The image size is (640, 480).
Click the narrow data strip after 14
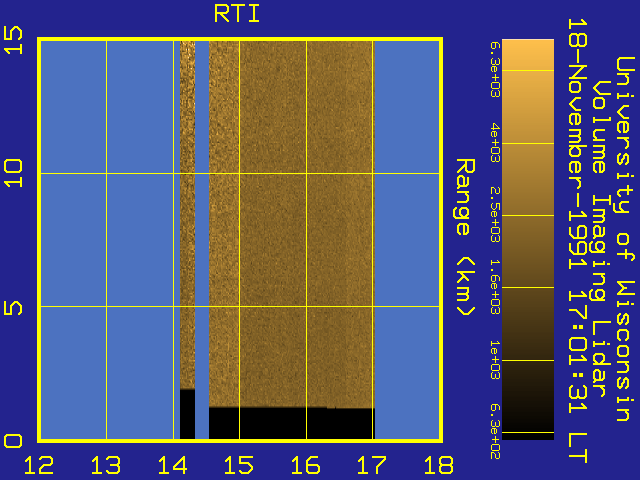pos(187,239)
